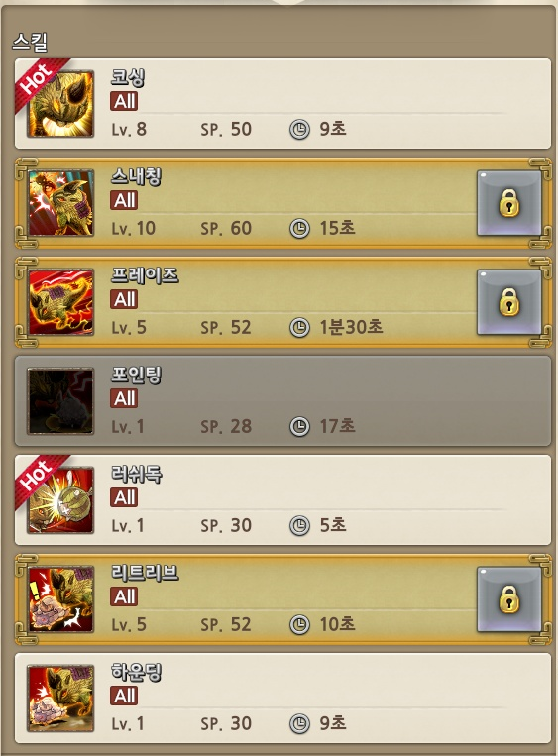Open the 프레이즈 skill icon
Image resolution: width=558 pixels, height=756 pixels.
click(x=60, y=302)
